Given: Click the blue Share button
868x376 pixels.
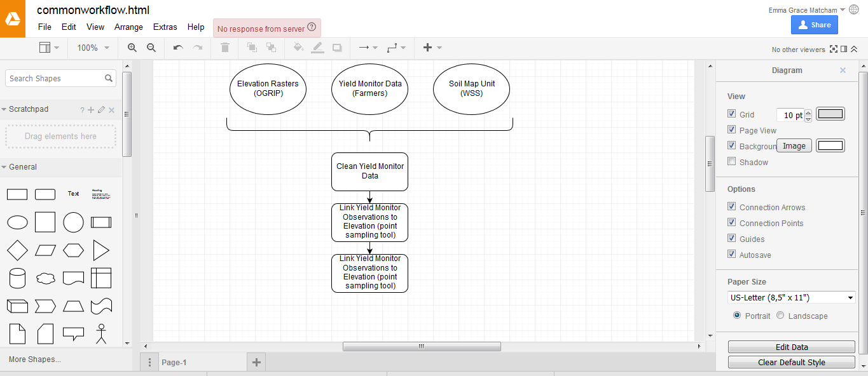Looking at the screenshot, I should point(814,25).
